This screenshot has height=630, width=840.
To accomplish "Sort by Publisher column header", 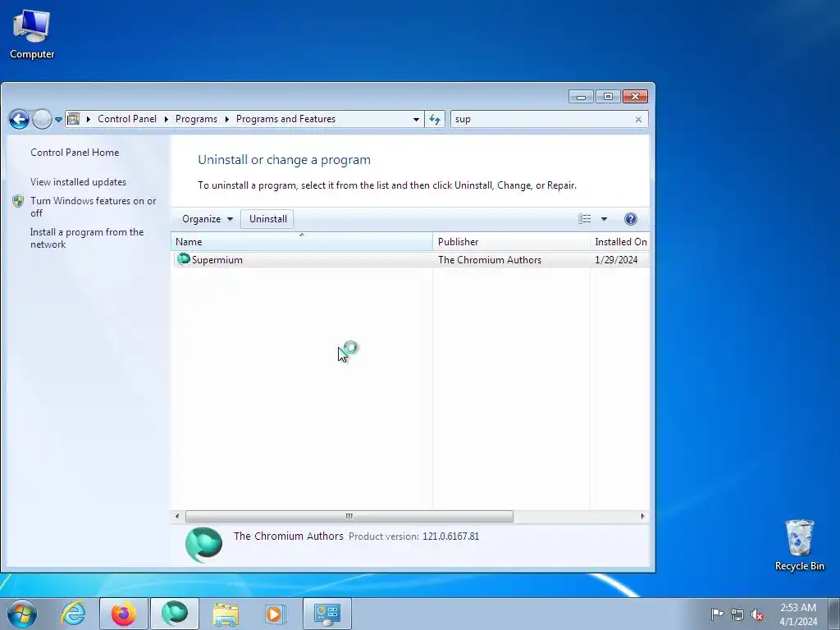I will click(x=511, y=242).
